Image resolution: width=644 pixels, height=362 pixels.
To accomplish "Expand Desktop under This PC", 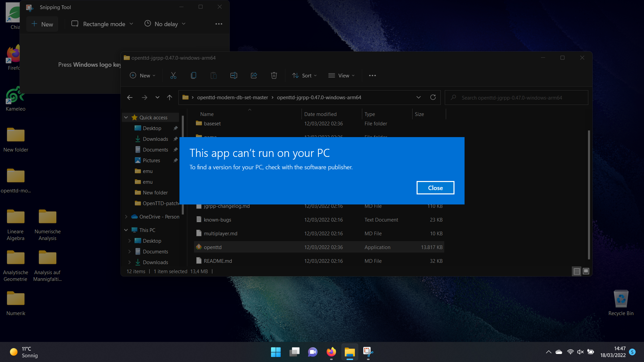I will coord(129,241).
